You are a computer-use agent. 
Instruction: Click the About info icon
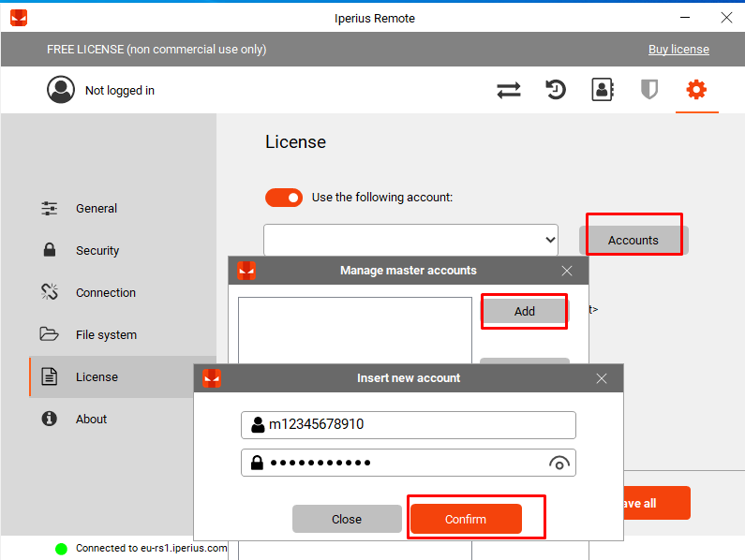[x=50, y=419]
